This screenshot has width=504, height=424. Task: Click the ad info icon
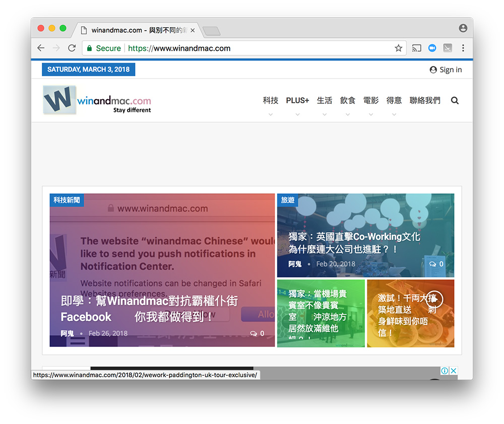click(445, 371)
